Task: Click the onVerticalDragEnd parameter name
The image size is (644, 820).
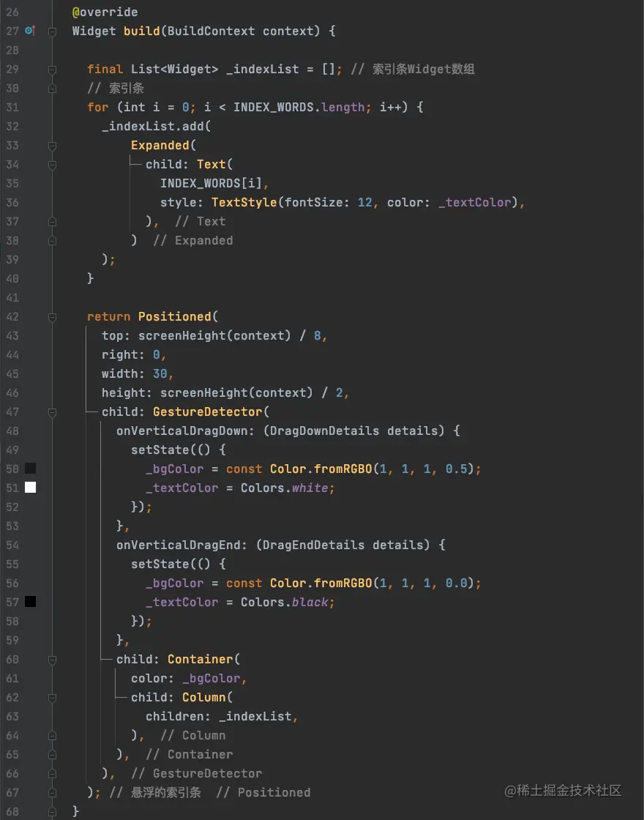Action: 181,545
